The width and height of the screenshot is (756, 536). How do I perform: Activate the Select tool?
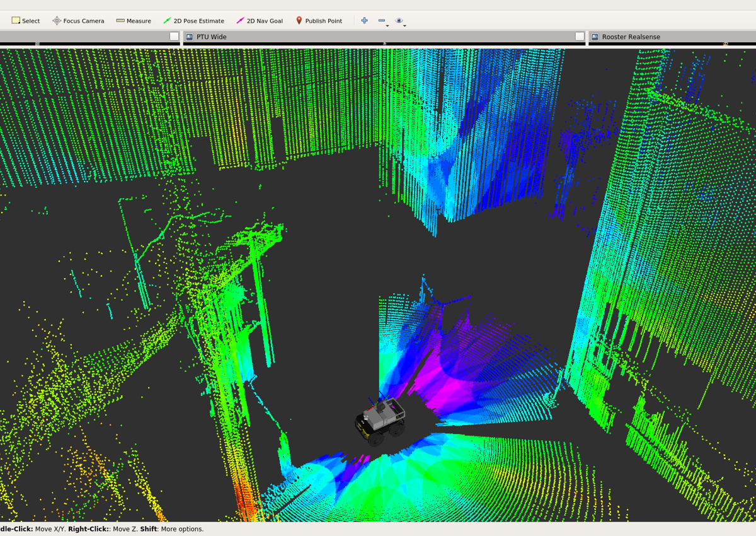click(25, 21)
